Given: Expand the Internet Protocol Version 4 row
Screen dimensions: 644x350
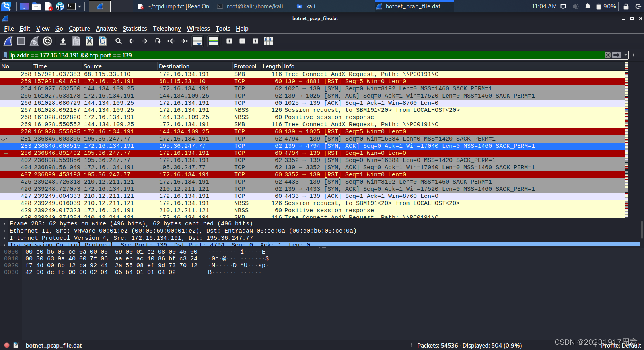Looking at the screenshot, I should coord(4,238).
